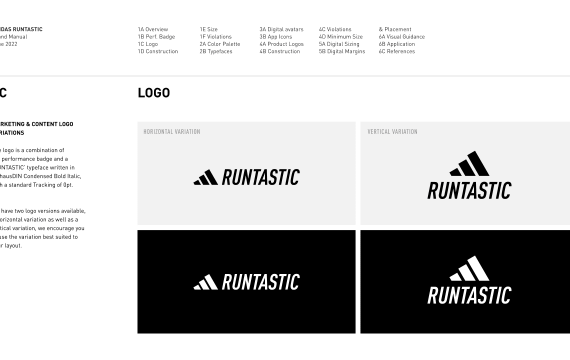Go to 2A Color Palette section

point(220,44)
